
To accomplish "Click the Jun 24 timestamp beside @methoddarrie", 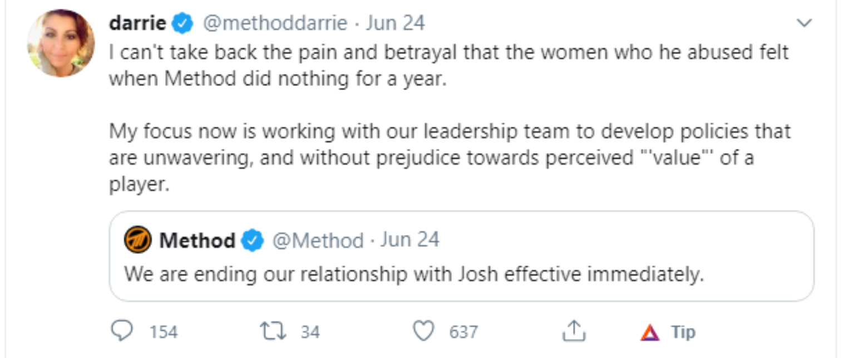I will tap(395, 23).
